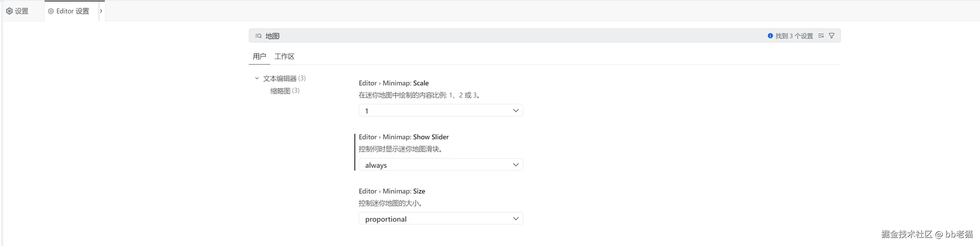This screenshot has height=246, width=980.
Task: Click the Editor Minimap: Size setting title
Action: tap(391, 191)
